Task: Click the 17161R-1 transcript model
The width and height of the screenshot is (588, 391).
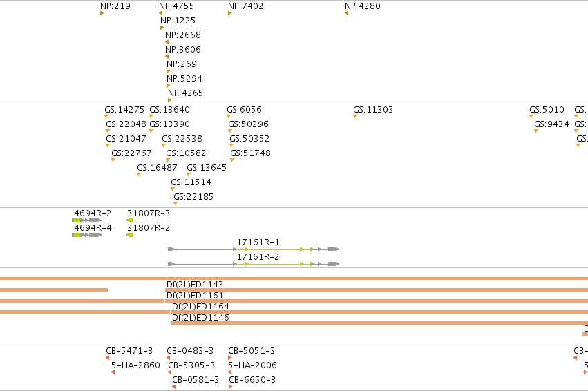Action: point(254,249)
